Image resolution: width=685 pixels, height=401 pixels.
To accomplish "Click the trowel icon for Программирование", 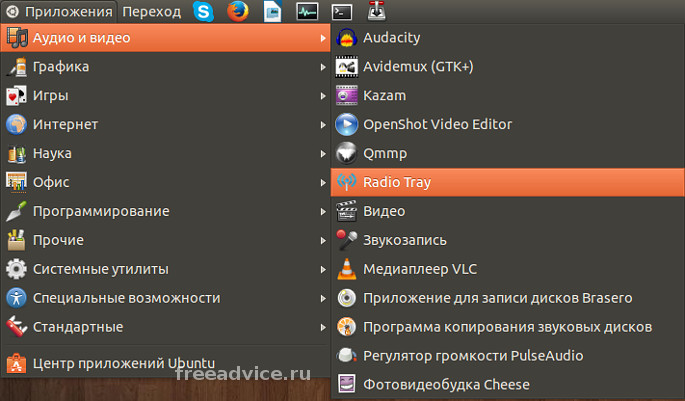I will pyautogui.click(x=17, y=211).
